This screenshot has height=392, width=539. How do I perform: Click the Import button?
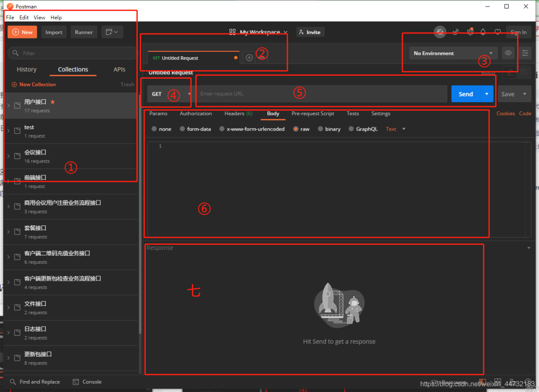pos(54,32)
